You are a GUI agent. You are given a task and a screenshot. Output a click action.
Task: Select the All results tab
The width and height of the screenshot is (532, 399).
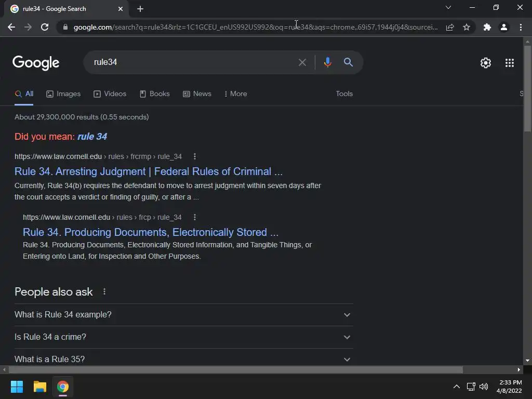tap(24, 94)
